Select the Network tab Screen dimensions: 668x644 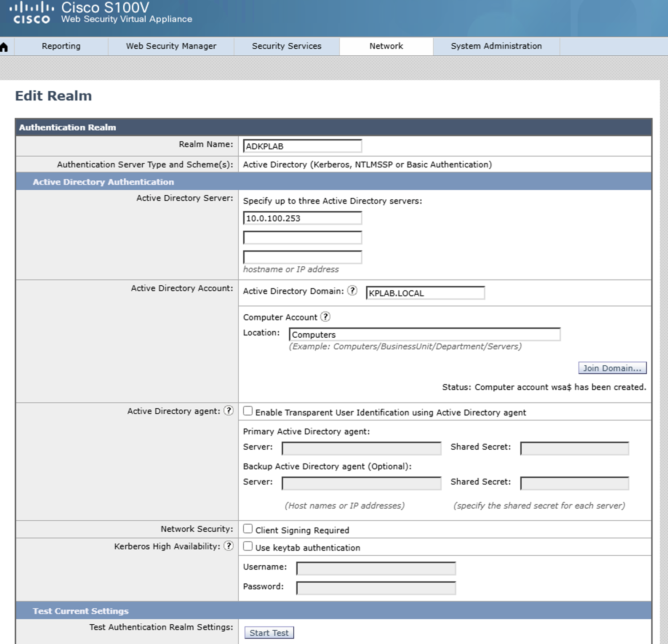point(385,46)
